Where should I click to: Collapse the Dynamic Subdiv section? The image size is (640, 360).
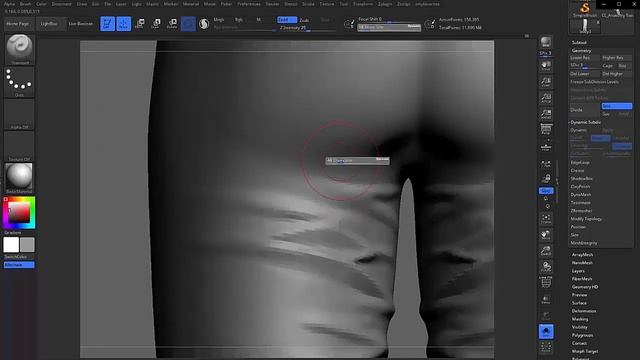[x=585, y=122]
